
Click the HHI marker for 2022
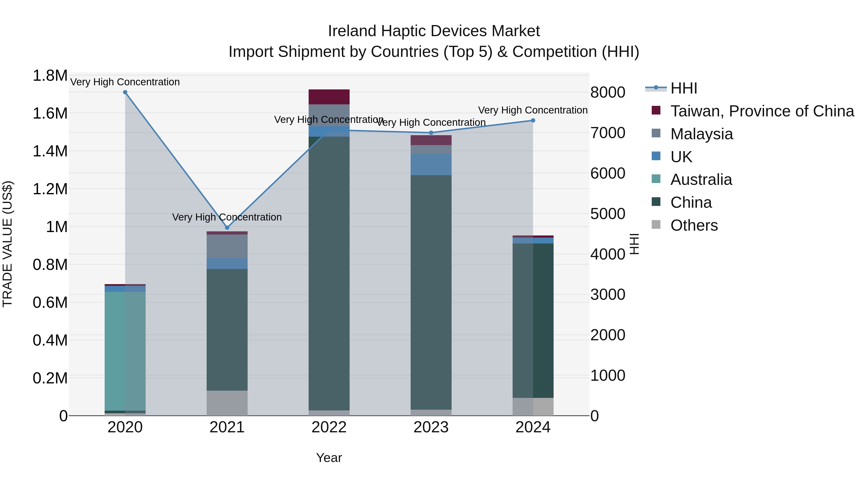(329, 130)
